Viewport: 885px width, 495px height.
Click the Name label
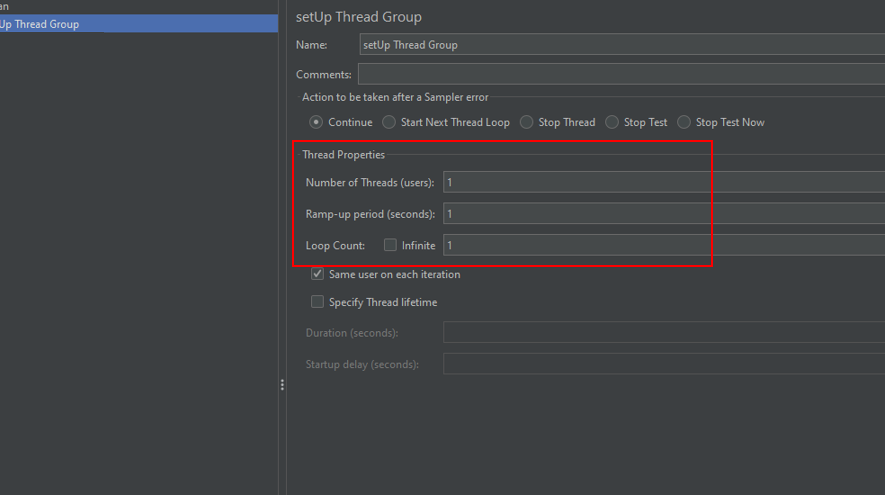312,45
